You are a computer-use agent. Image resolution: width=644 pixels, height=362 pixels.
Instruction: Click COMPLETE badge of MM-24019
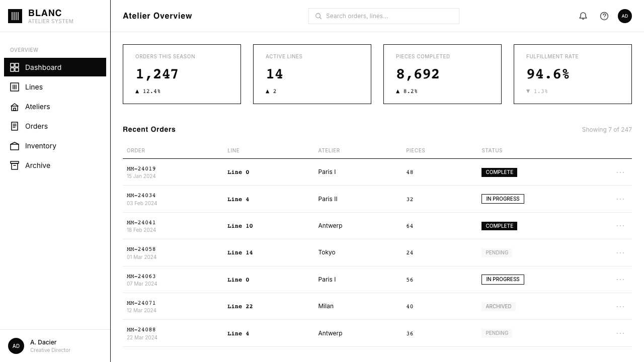pos(499,172)
